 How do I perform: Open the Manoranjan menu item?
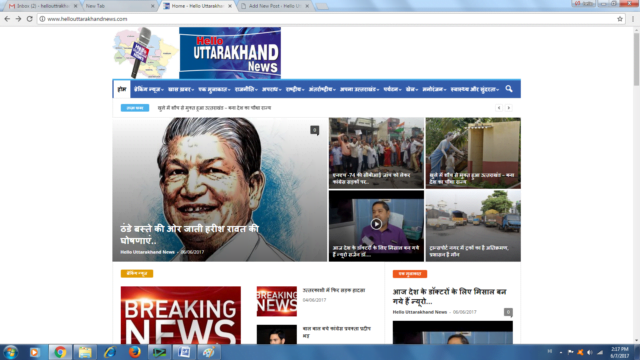434,89
